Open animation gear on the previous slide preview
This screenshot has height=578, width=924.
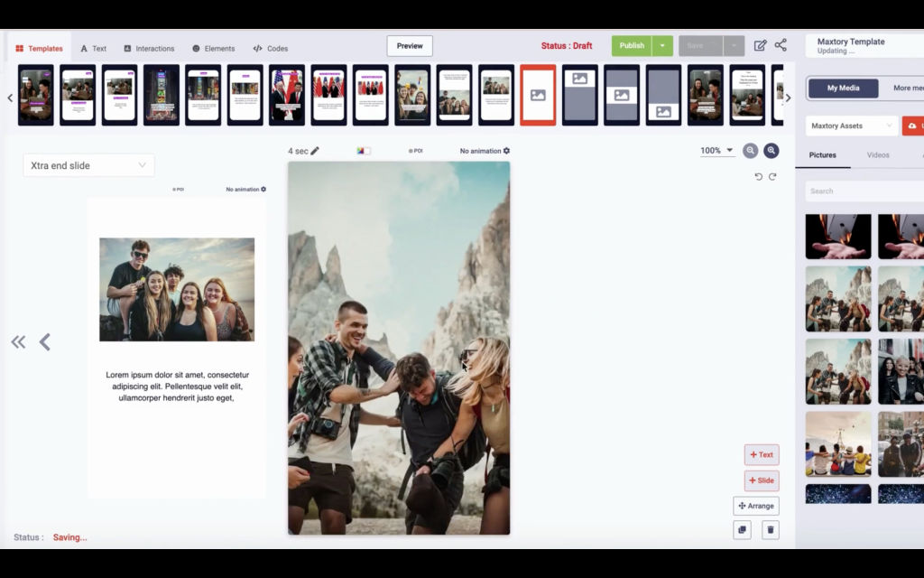[263, 190]
